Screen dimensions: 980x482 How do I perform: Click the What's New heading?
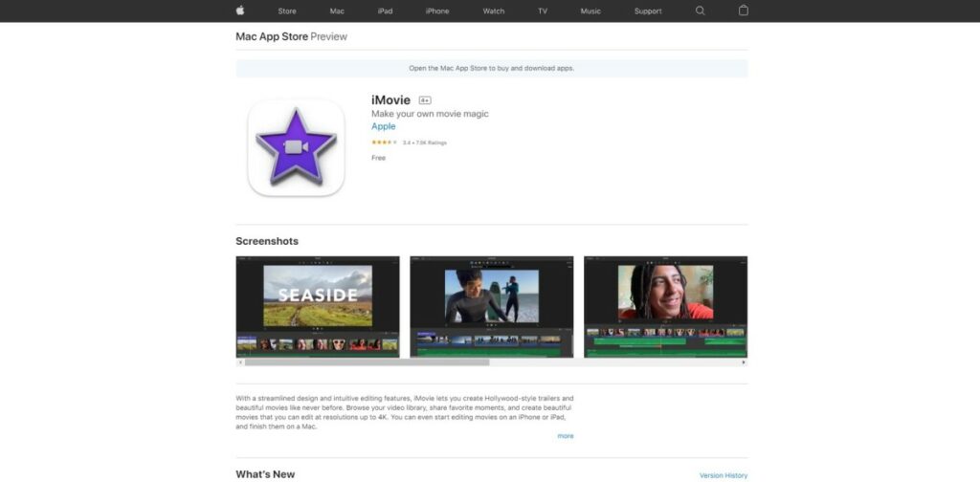(x=265, y=474)
